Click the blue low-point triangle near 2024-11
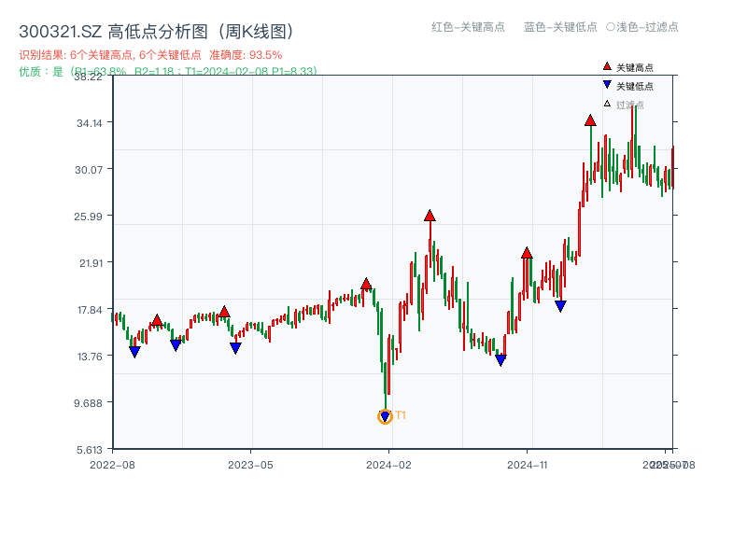The image size is (747, 560). point(560,304)
